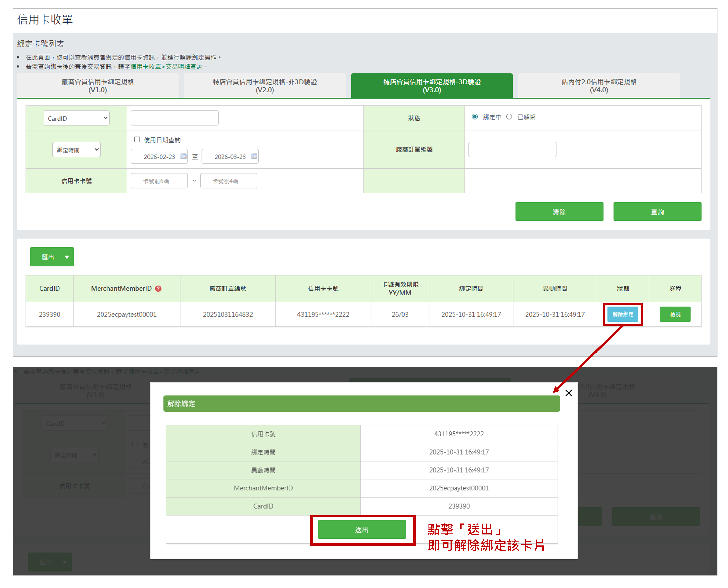Open the end date calendar picker icon

coord(254,157)
